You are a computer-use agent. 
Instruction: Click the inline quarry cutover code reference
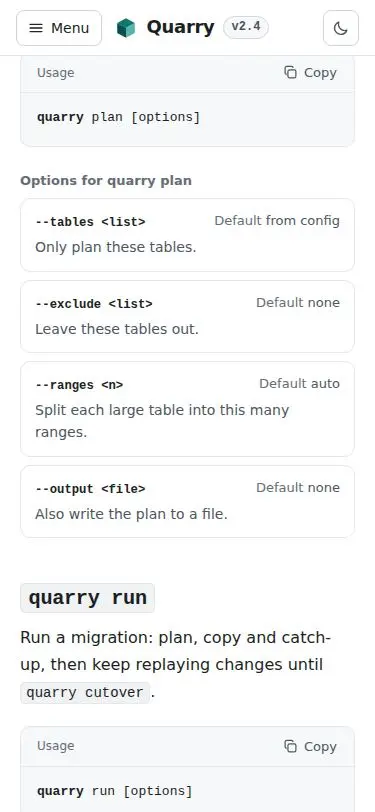[85, 692]
